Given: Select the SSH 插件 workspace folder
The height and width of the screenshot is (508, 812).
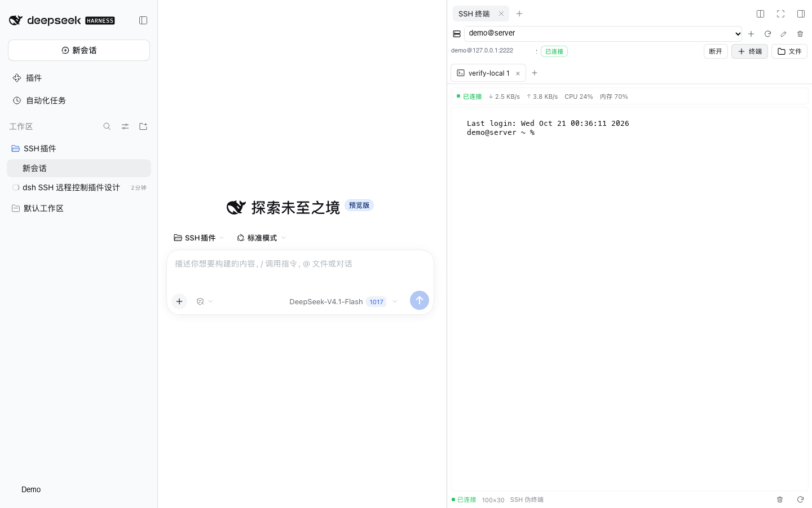Looking at the screenshot, I should (x=79, y=148).
